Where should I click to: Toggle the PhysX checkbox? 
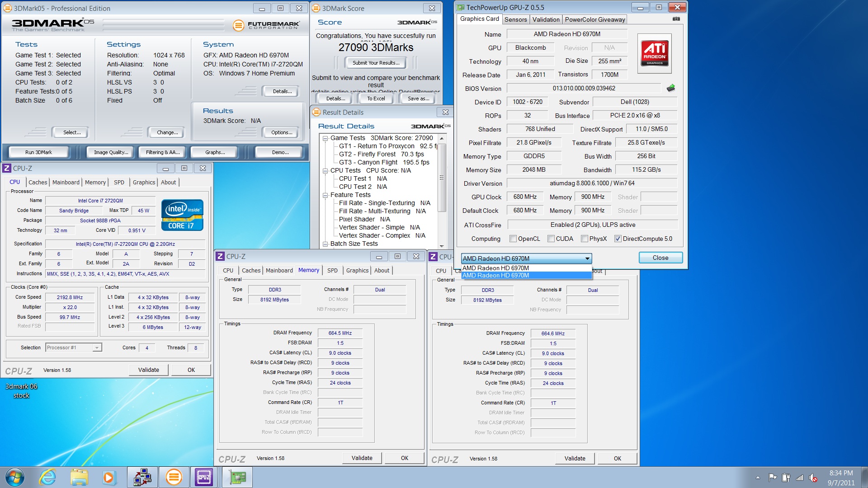click(585, 239)
